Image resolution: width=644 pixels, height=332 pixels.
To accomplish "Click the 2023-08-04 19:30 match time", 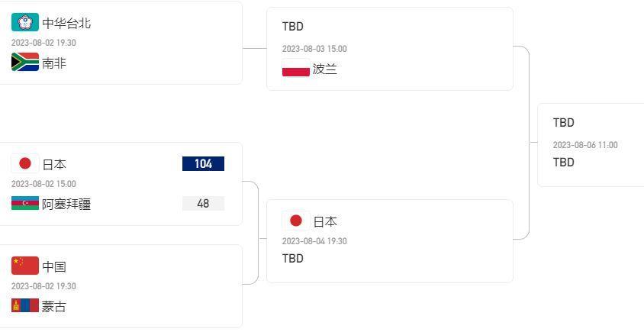I will 314,241.
